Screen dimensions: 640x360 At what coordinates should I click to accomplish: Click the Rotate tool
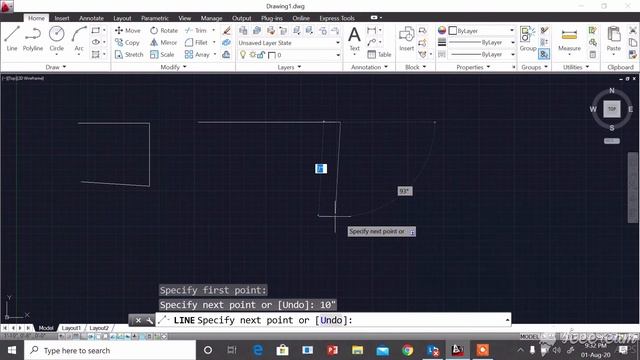(x=164, y=30)
